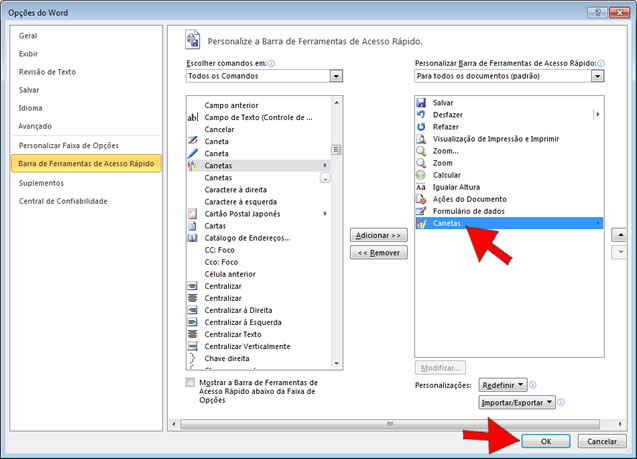The width and height of the screenshot is (637, 459).
Task: Open the Geral options category
Action: (28, 36)
